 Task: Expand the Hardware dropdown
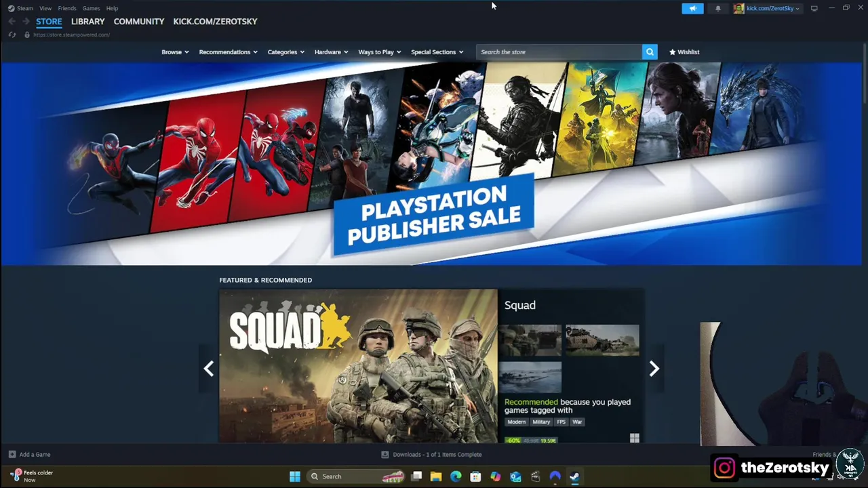click(x=331, y=52)
